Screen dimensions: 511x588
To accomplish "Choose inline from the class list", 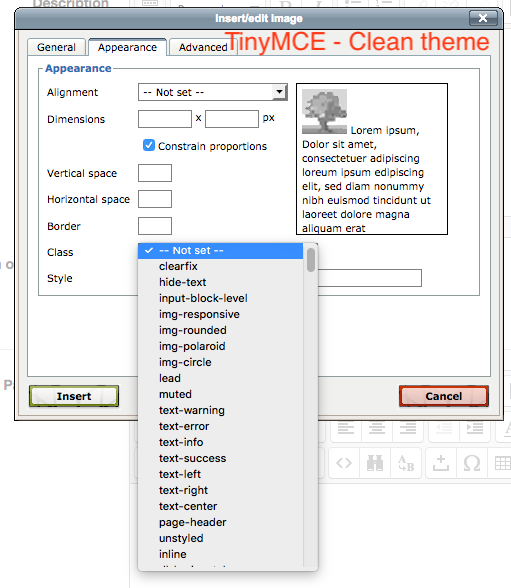I will point(220,554).
